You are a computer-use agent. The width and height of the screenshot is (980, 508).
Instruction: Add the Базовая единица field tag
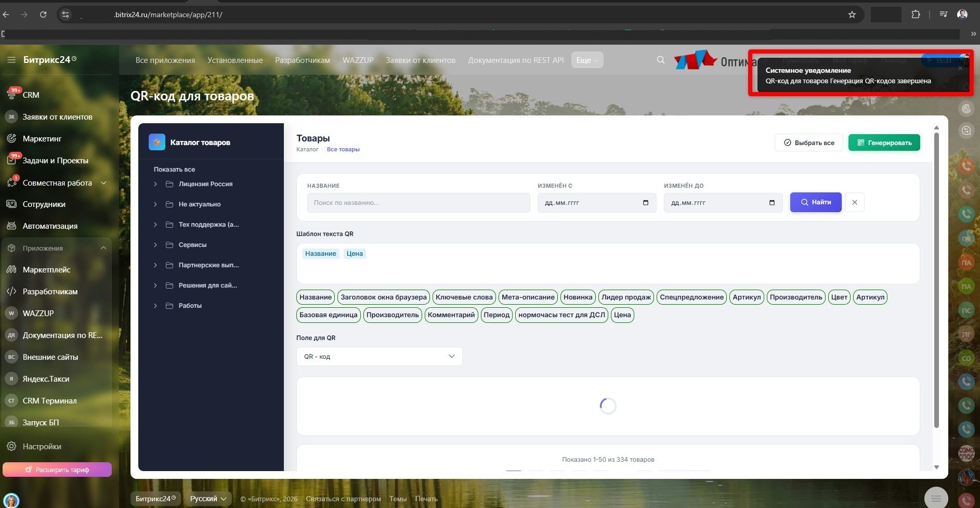(x=329, y=315)
